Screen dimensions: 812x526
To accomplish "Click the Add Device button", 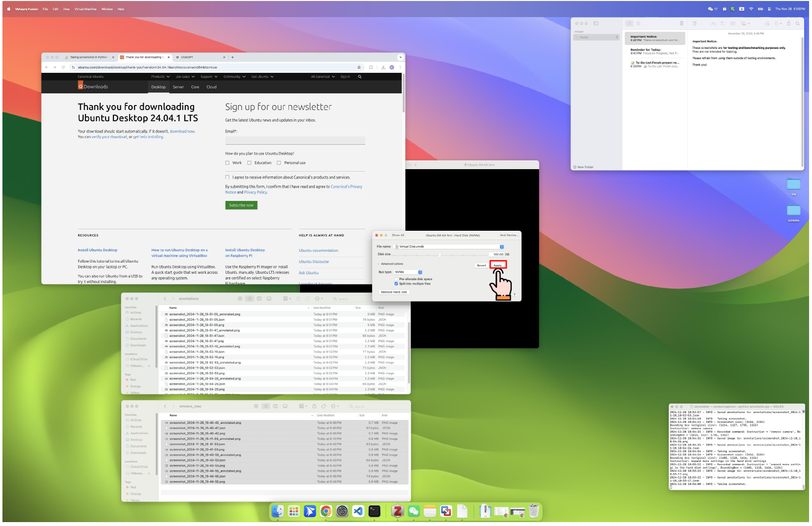I will [x=509, y=235].
